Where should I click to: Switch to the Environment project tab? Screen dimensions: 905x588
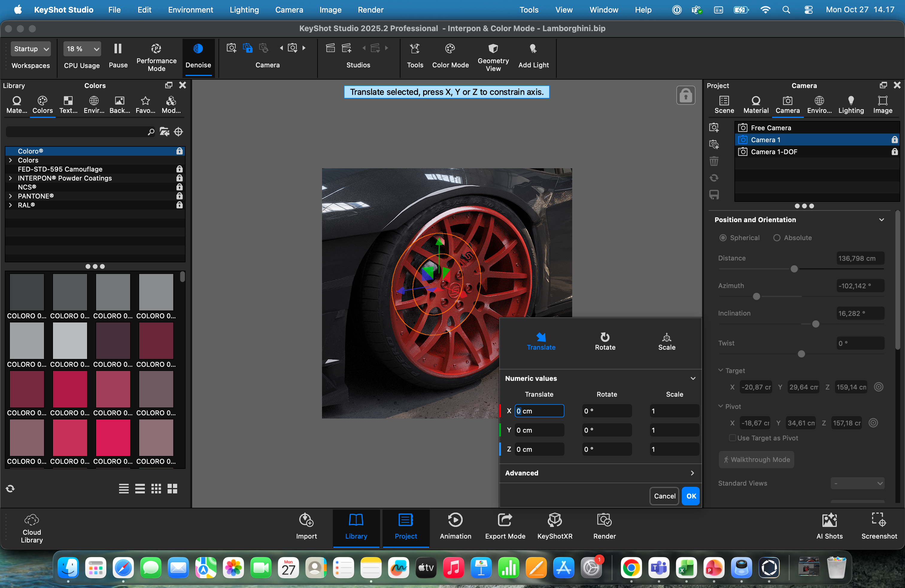[819, 104]
